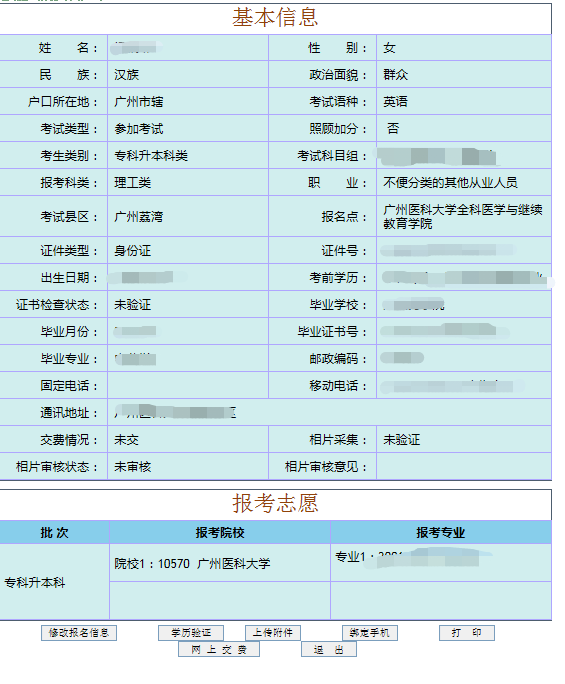The width and height of the screenshot is (565, 684).
Task: Click 绑定手机 button
Action: [370, 633]
